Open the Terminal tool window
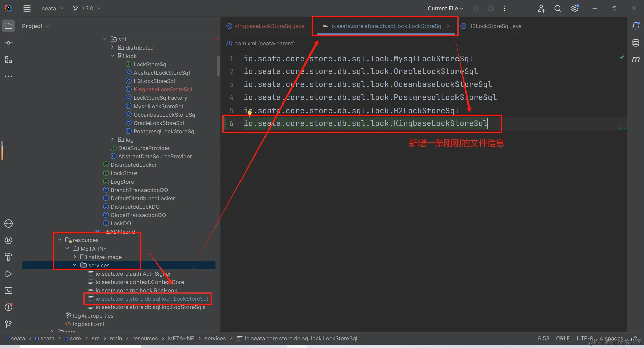 [x=9, y=291]
